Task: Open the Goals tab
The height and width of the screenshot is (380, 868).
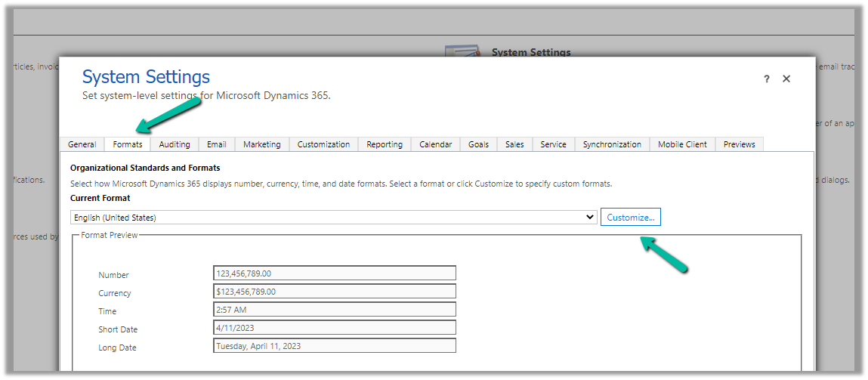Action: tap(478, 144)
